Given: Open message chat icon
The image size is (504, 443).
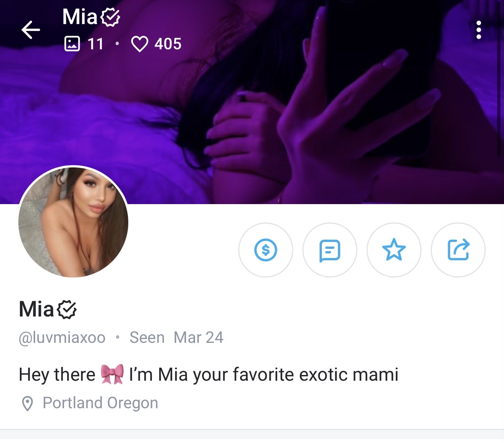Looking at the screenshot, I should [330, 250].
